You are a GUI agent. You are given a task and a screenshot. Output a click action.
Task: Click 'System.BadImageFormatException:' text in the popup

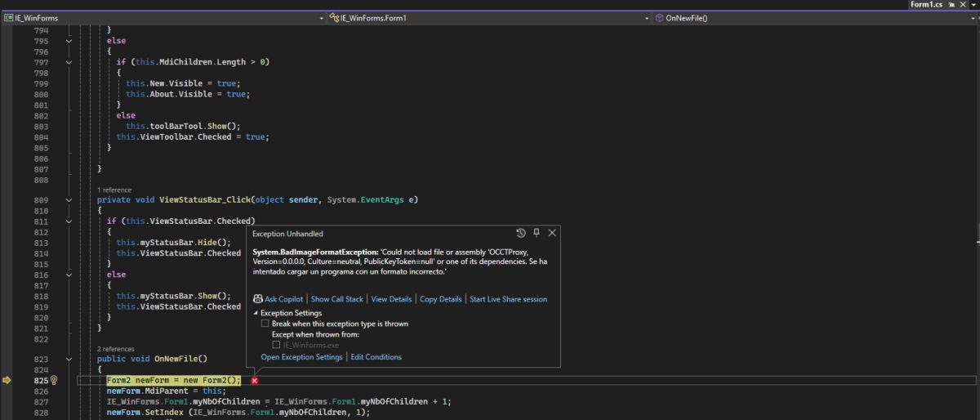[x=315, y=252]
